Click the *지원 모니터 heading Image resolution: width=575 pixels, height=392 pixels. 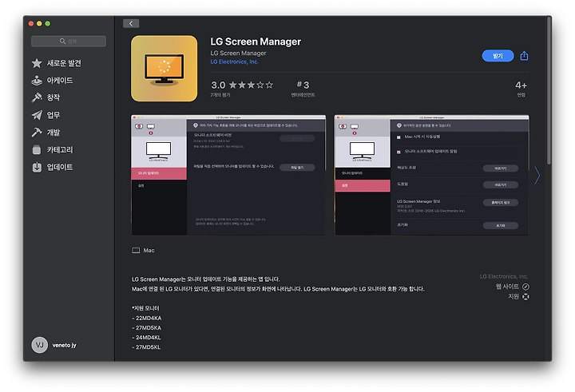click(145, 308)
